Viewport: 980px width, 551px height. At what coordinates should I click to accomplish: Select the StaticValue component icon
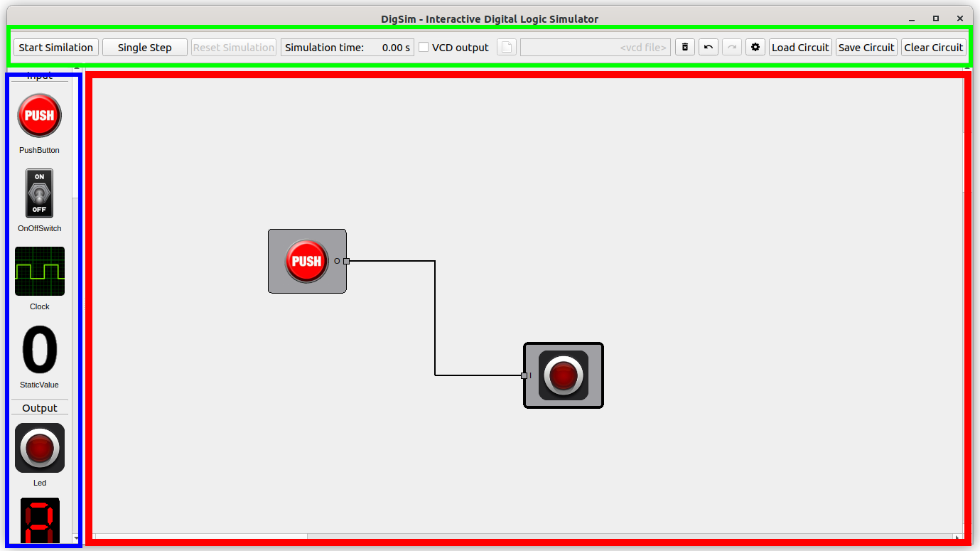40,349
